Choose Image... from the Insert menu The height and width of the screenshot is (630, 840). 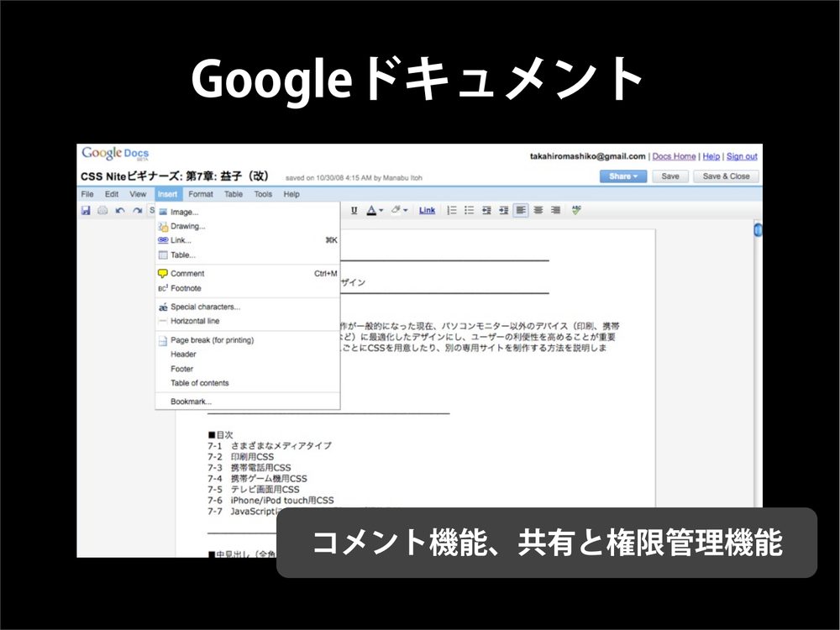(x=248, y=213)
